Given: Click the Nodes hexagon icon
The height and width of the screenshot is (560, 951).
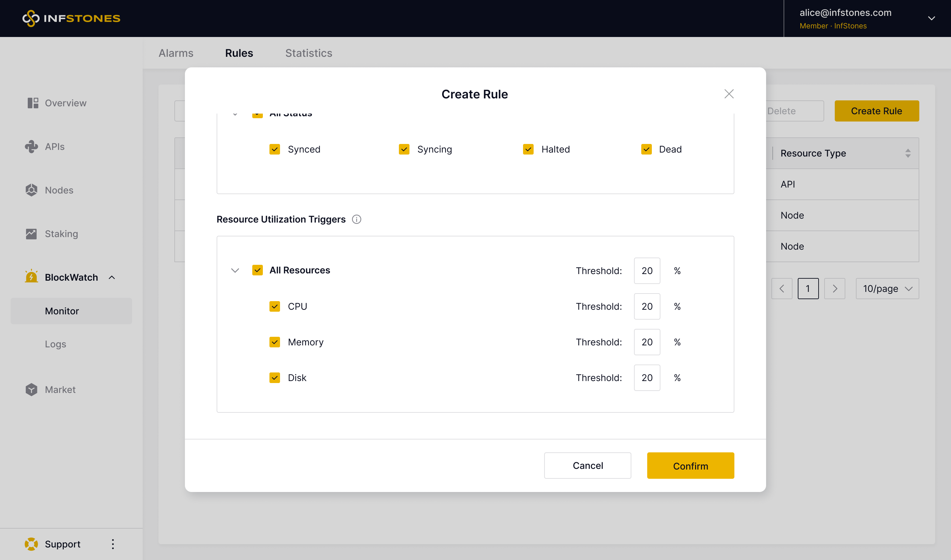Looking at the screenshot, I should tap(31, 190).
